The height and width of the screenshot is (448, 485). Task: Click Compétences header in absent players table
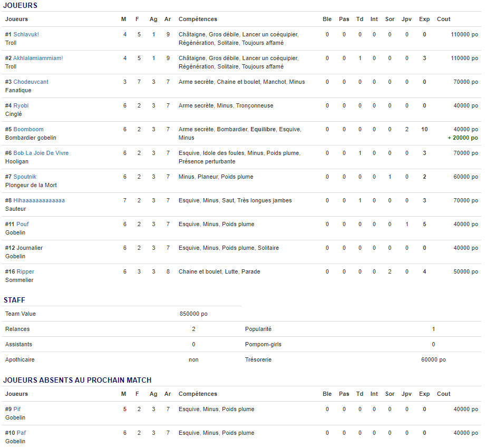(x=198, y=394)
